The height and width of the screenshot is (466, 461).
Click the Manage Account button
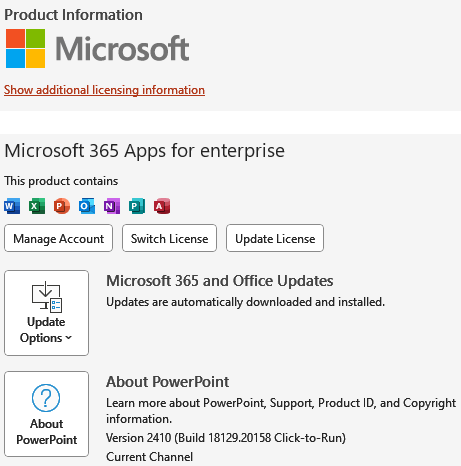pos(58,238)
